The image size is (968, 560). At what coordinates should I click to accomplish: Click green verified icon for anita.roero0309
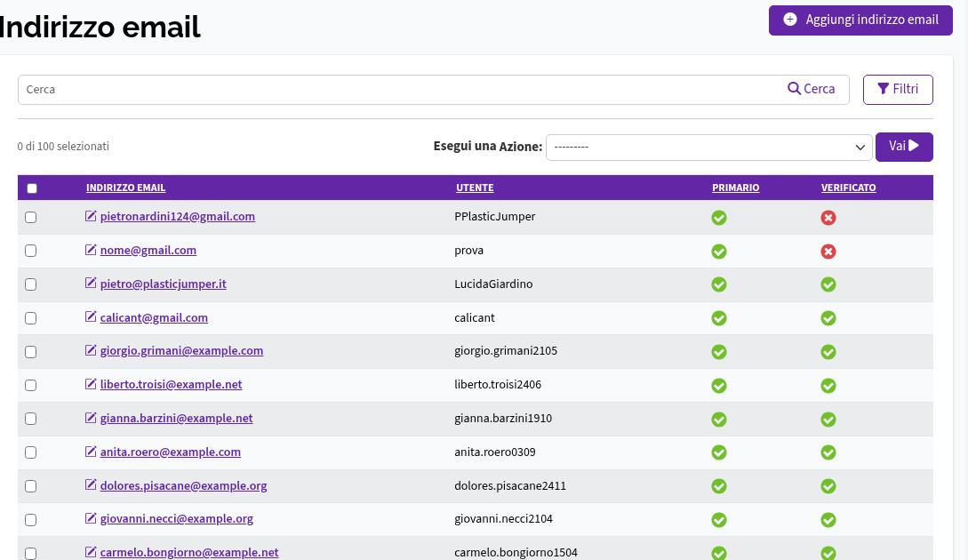click(828, 452)
